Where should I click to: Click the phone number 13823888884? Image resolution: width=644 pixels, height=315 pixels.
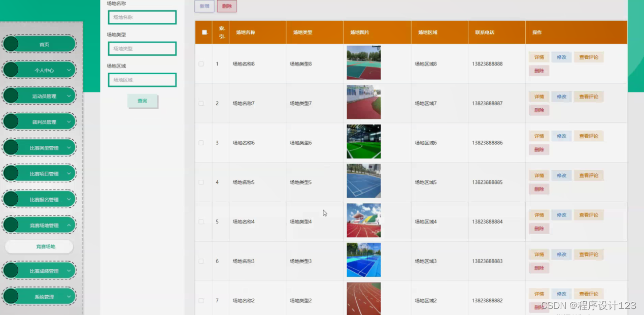[487, 222]
